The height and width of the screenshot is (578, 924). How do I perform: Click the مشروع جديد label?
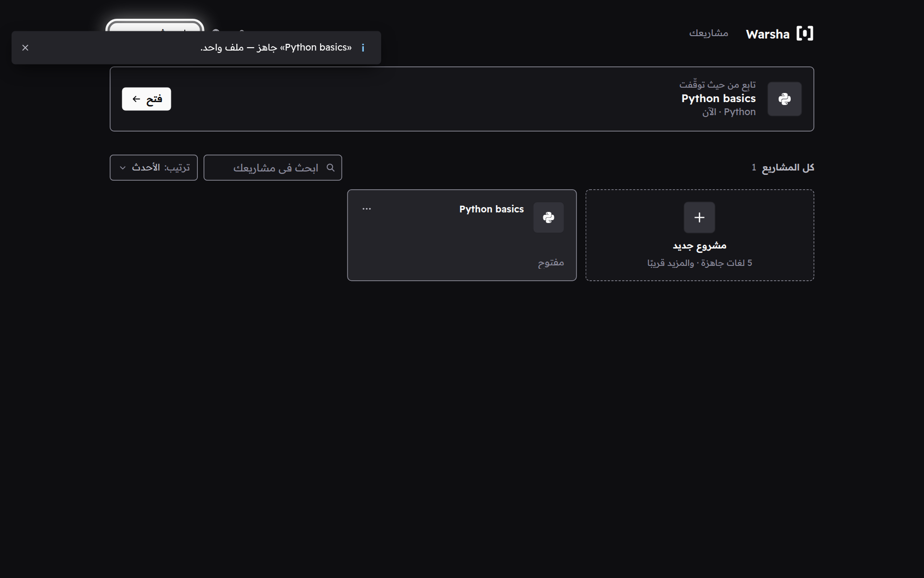(699, 246)
